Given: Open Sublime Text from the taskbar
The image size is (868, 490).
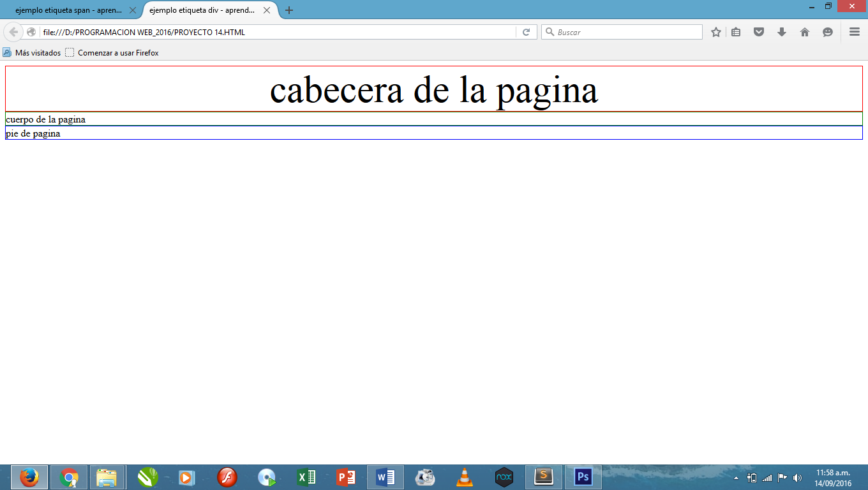Looking at the screenshot, I should [x=543, y=477].
